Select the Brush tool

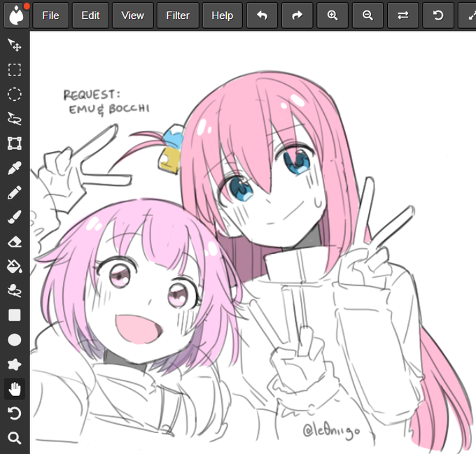[x=15, y=217]
